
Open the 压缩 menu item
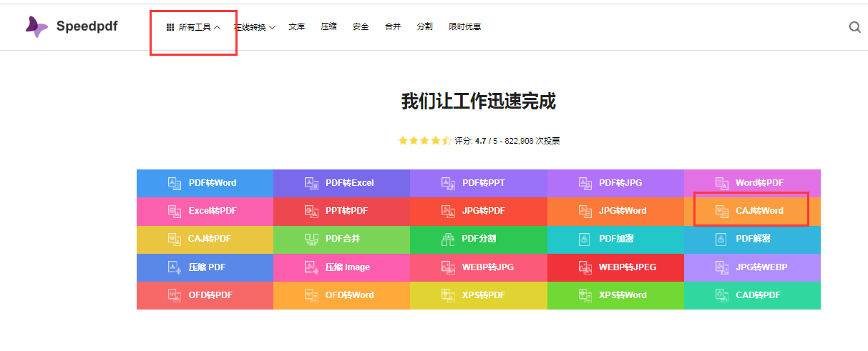click(328, 26)
